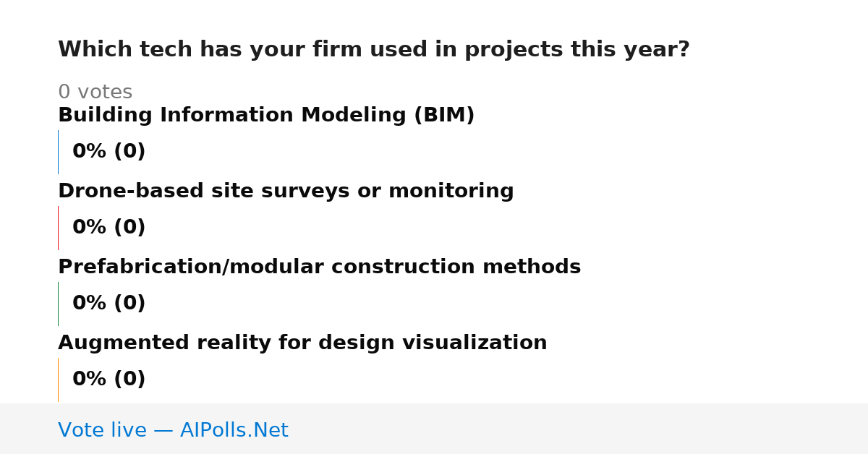Image resolution: width=868 pixels, height=454 pixels.
Task: Select the Drone-based site surveys or monitoring option
Action: [x=286, y=192]
